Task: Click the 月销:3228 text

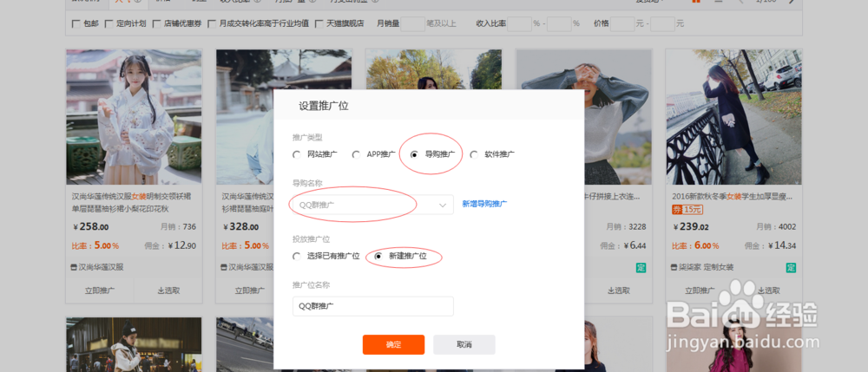Action: pyautogui.click(x=626, y=226)
